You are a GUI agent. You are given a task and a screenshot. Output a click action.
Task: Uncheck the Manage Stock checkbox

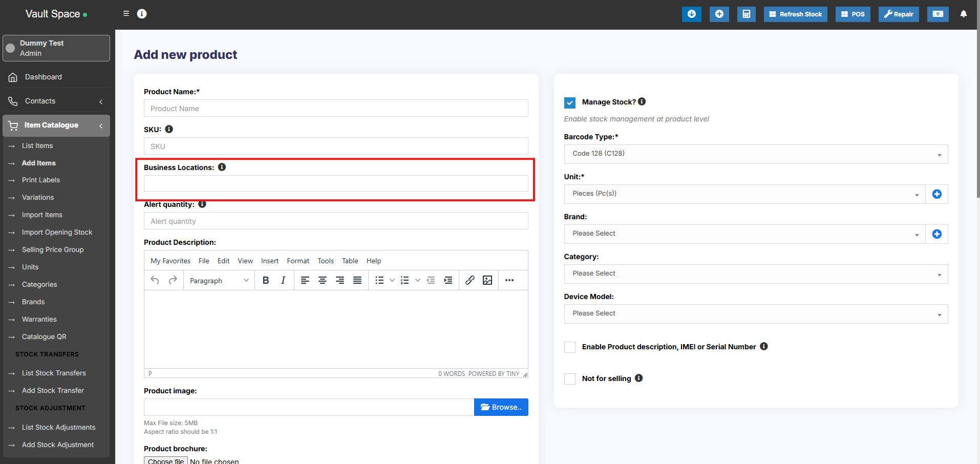pos(570,102)
